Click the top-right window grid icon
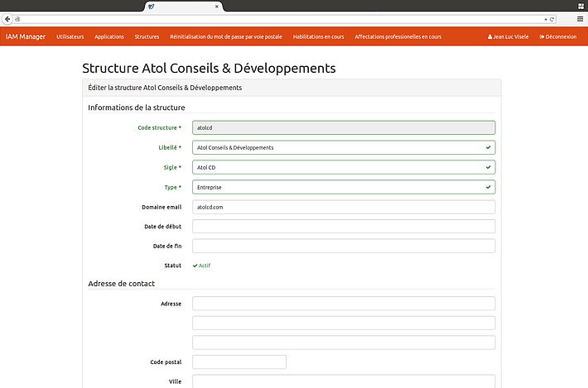The width and height of the screenshot is (588, 388). point(581,6)
